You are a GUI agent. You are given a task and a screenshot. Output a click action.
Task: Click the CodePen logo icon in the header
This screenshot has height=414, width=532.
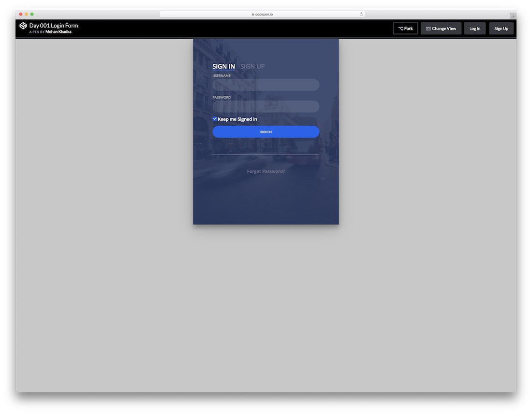click(x=23, y=26)
